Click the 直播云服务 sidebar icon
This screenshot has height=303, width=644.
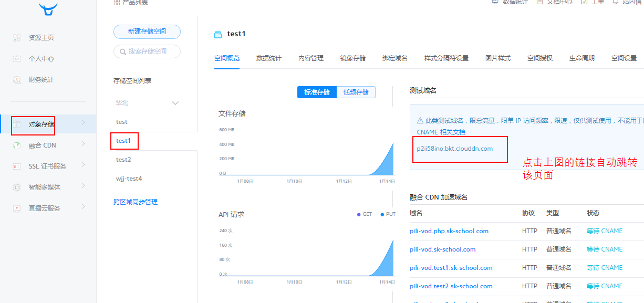click(17, 208)
